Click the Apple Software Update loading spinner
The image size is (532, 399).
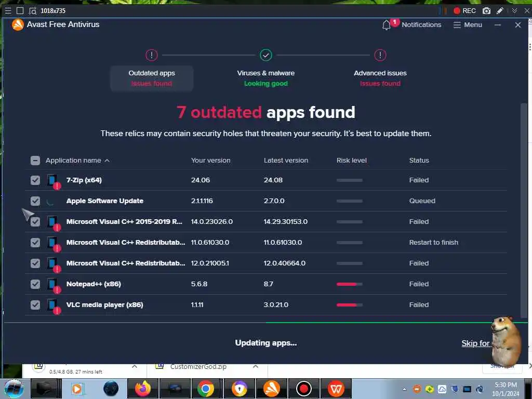[50, 202]
